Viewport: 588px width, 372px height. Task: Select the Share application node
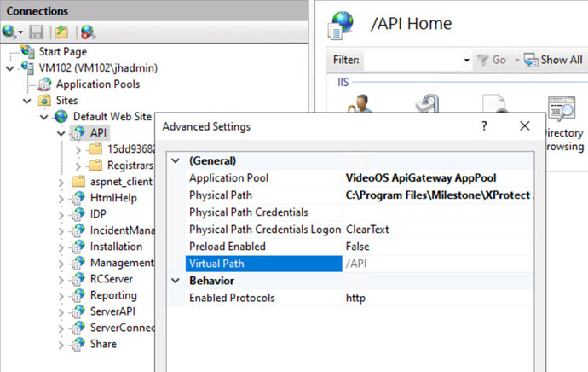[x=103, y=344]
